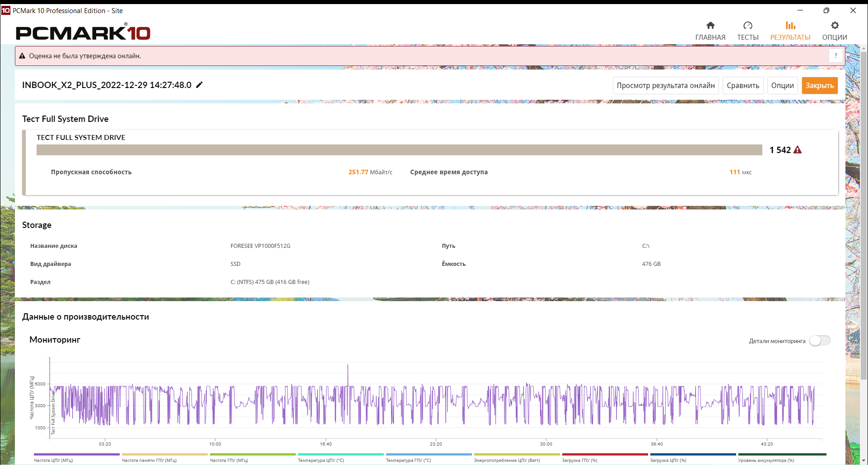868x465 pixels.
Task: Click the warning triangle icon in banner
Action: [x=22, y=56]
